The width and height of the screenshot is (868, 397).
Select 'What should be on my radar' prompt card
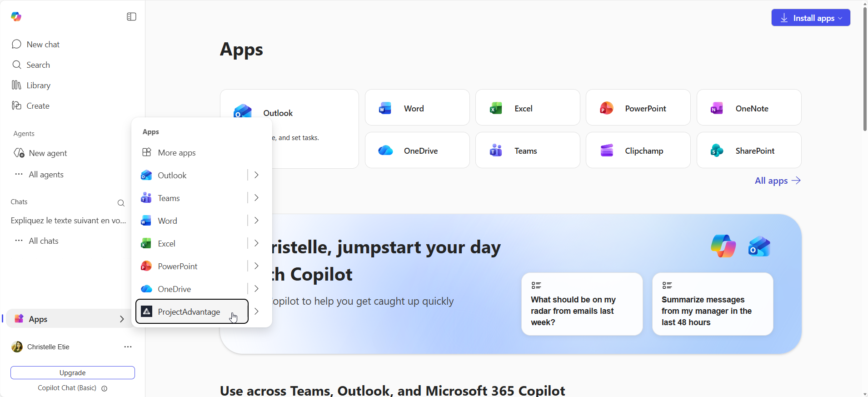(x=582, y=304)
